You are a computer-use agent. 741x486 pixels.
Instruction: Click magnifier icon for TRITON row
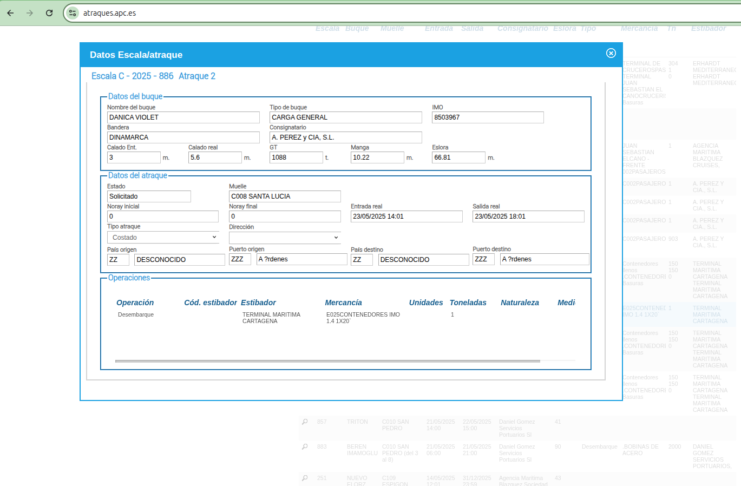click(x=305, y=422)
